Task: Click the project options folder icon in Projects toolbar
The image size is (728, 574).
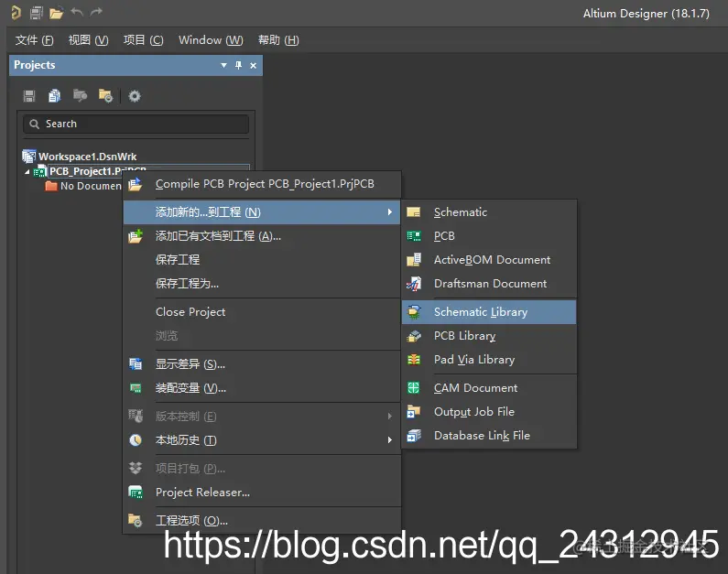Action: coord(105,96)
